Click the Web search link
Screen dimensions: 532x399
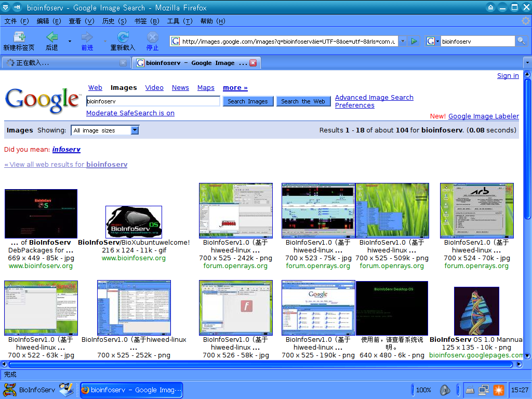click(95, 87)
